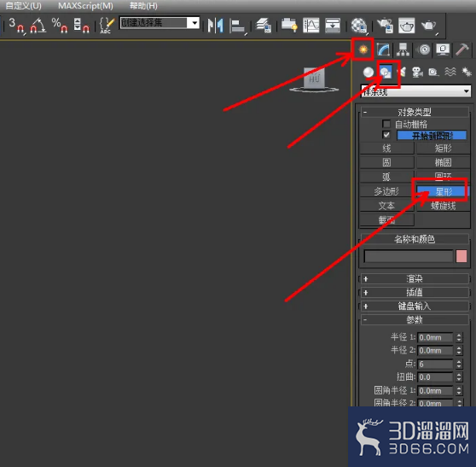Click the 半径 2 value field
This screenshot has height=467, width=476.
tap(435, 351)
